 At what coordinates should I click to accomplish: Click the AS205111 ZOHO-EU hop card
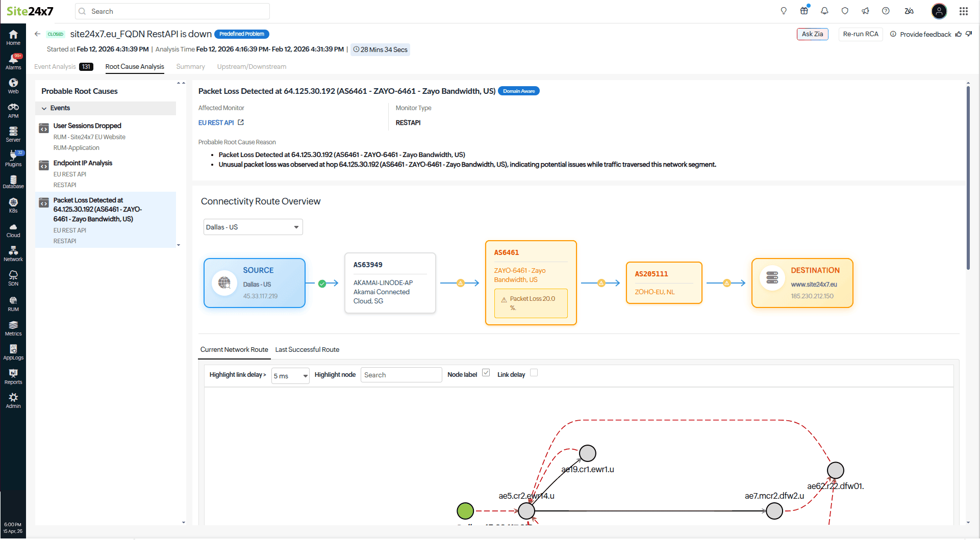(664, 283)
